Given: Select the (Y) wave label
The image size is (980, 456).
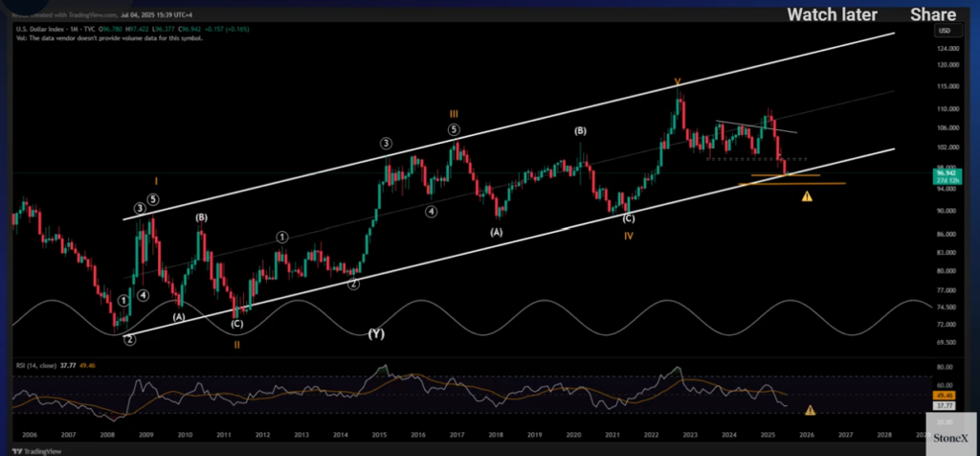Looking at the screenshot, I should click(375, 333).
